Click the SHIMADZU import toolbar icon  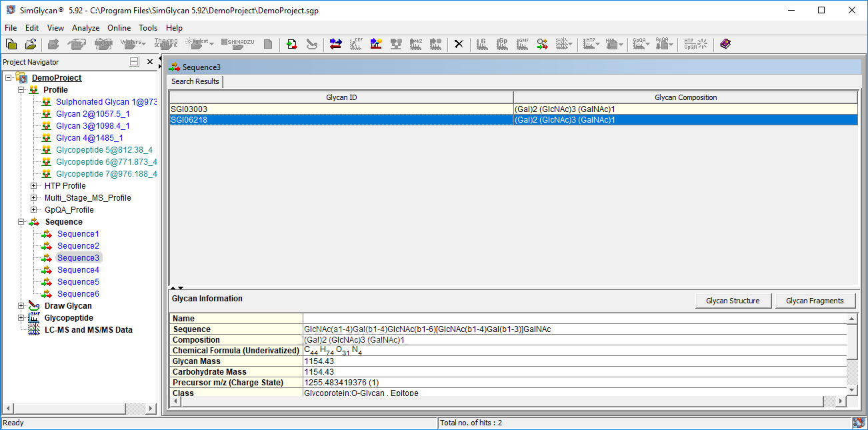tap(237, 44)
